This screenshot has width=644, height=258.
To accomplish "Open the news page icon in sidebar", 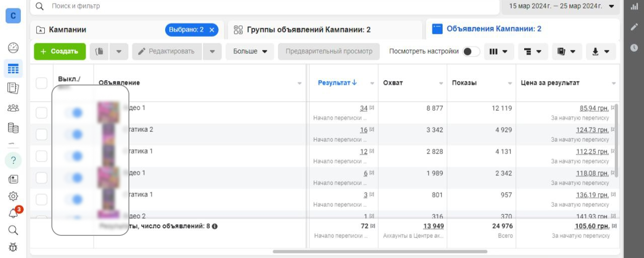I will 14,179.
